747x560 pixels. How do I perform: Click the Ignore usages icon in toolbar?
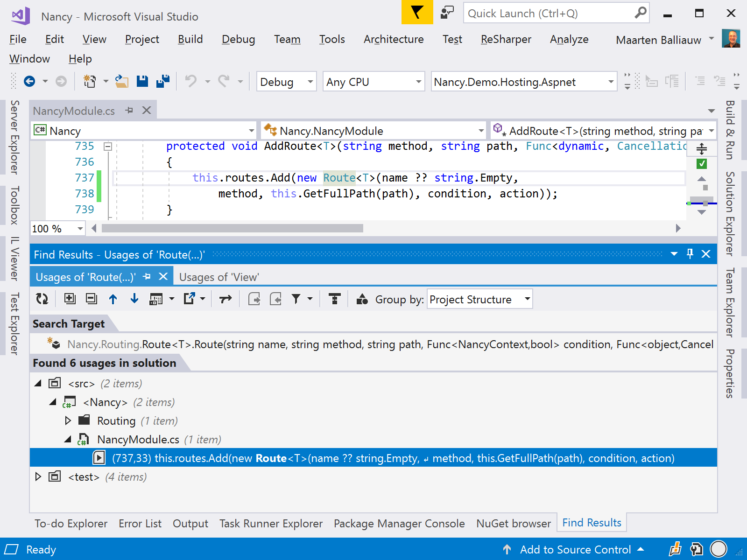tap(334, 299)
